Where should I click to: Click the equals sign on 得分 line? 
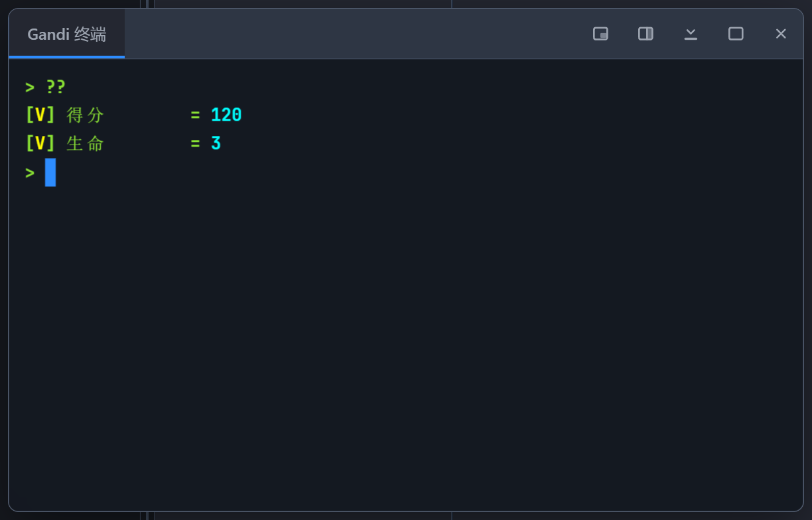pos(195,115)
